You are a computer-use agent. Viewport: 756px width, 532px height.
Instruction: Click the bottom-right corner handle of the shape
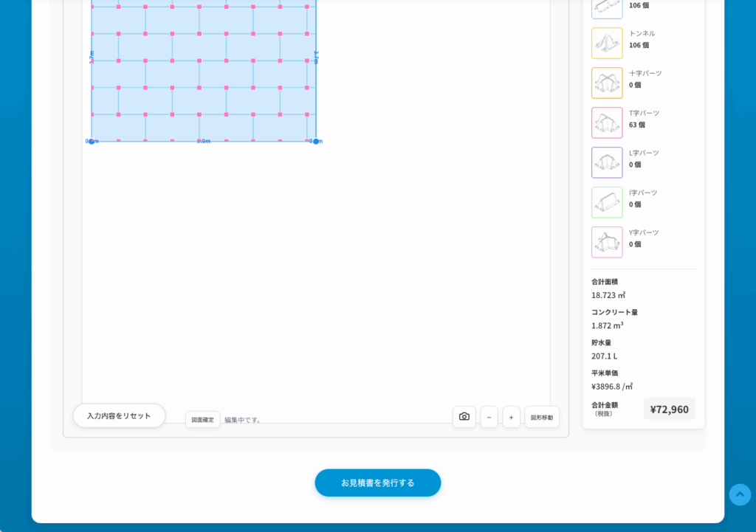316,141
